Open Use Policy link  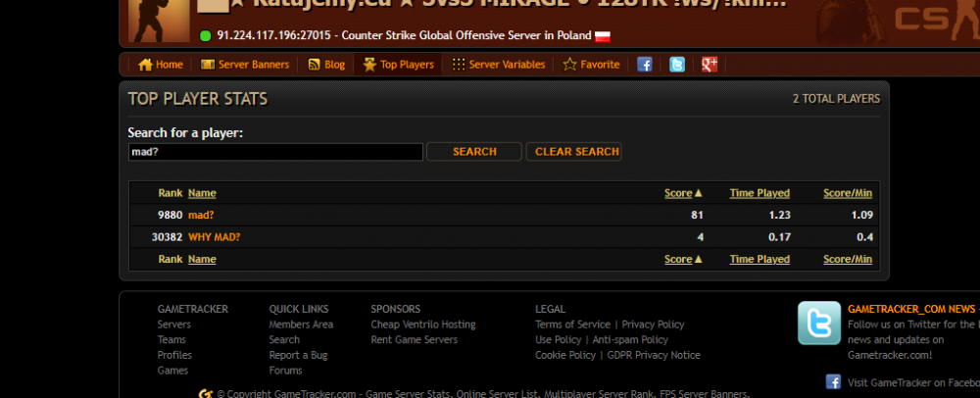pos(559,340)
